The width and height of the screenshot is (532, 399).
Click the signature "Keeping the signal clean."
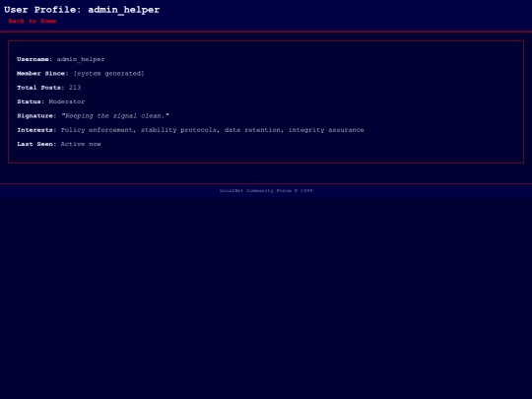coord(115,116)
